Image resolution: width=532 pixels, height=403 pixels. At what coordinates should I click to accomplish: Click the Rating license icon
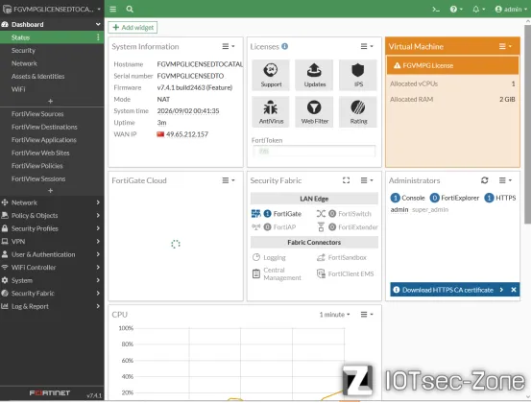(358, 112)
